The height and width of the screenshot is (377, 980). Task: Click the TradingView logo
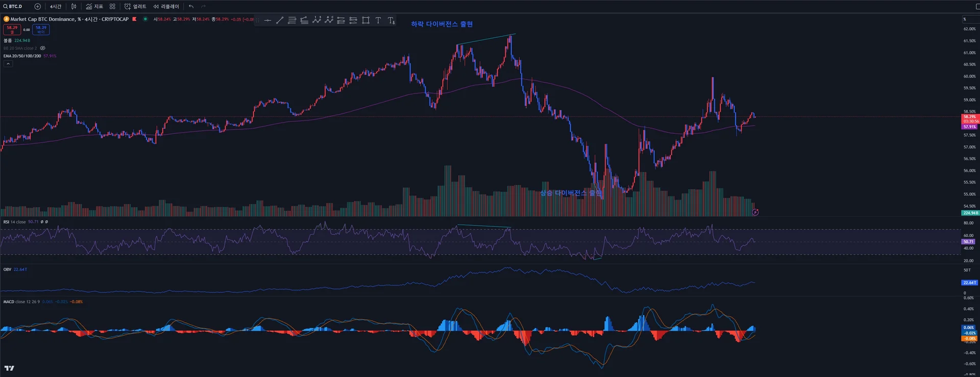9,368
